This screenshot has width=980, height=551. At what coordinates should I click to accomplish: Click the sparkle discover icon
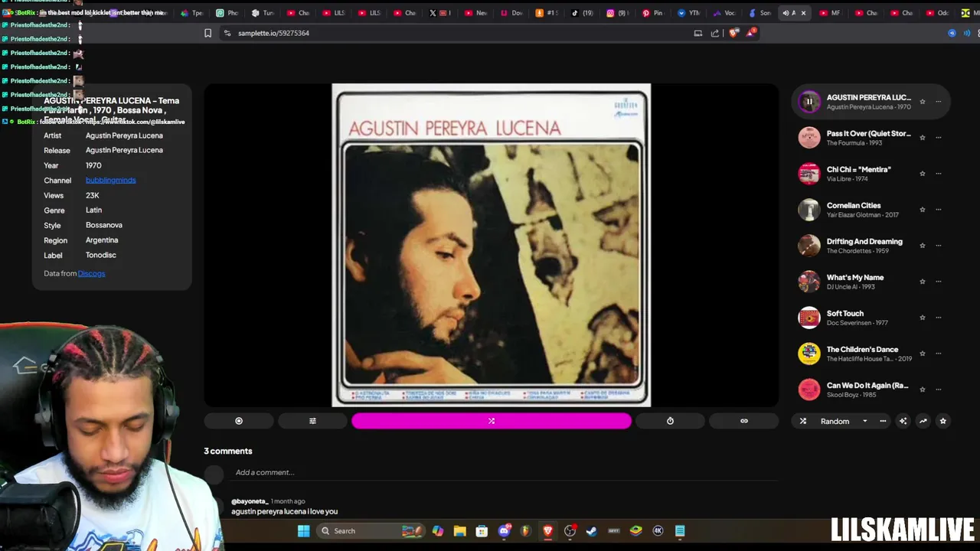point(903,421)
